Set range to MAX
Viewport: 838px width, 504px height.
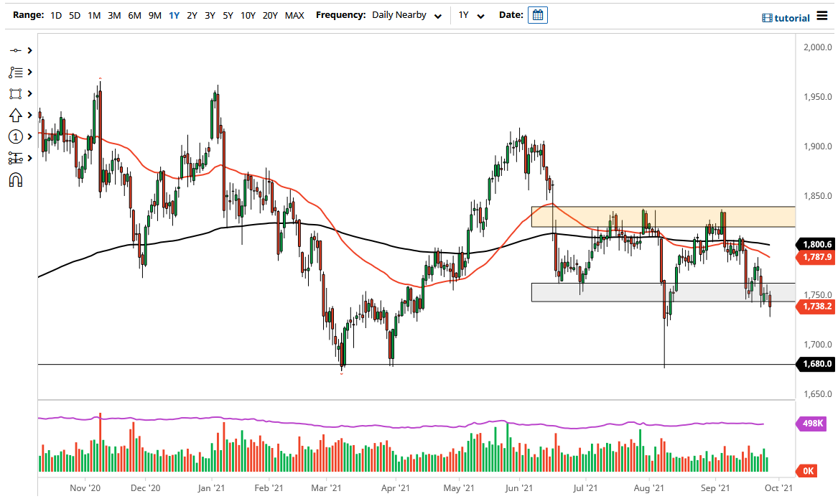pyautogui.click(x=294, y=16)
